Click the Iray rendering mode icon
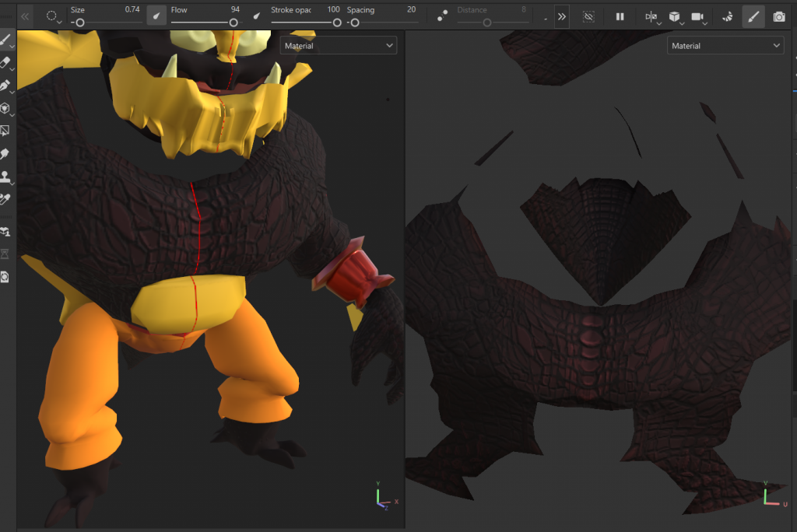797x532 pixels. click(728, 17)
